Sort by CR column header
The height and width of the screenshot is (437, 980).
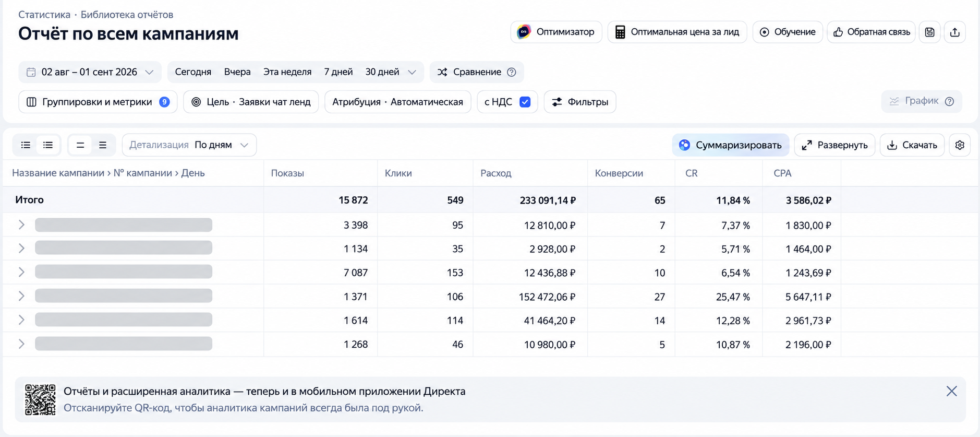point(692,173)
